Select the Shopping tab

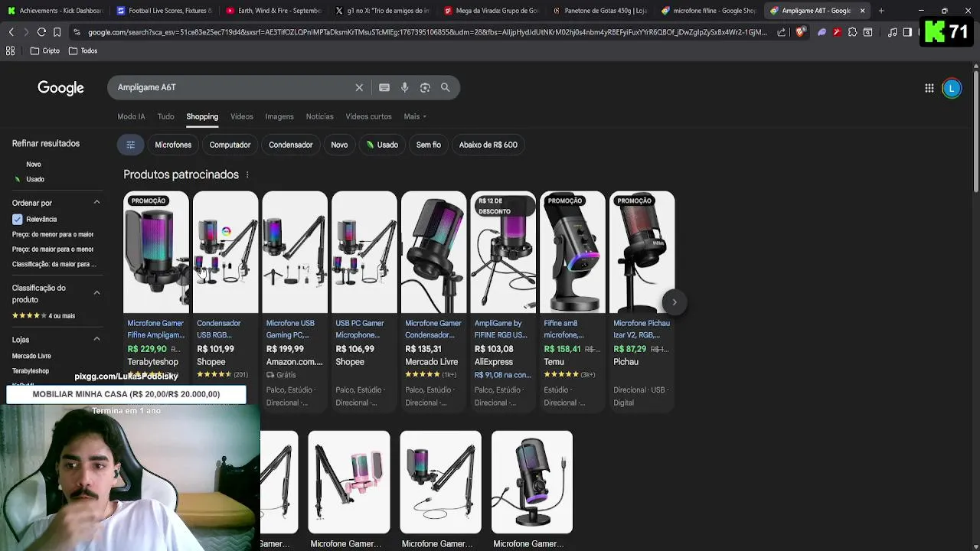pyautogui.click(x=202, y=116)
